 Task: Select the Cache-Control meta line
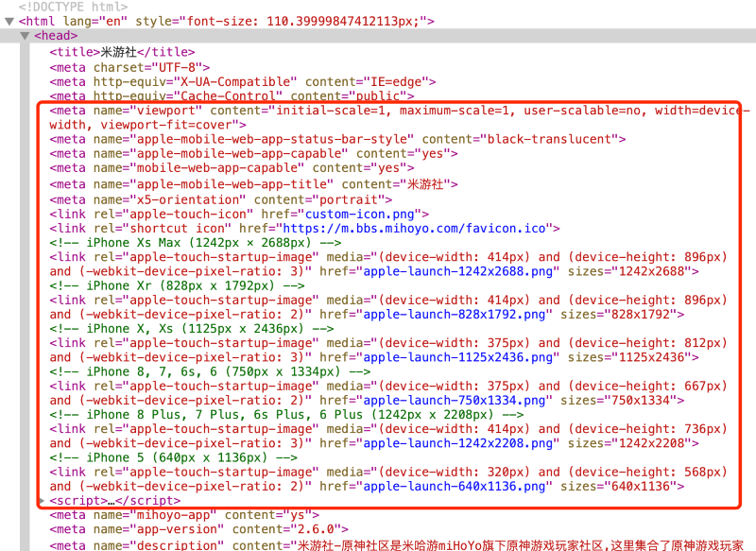[232, 96]
